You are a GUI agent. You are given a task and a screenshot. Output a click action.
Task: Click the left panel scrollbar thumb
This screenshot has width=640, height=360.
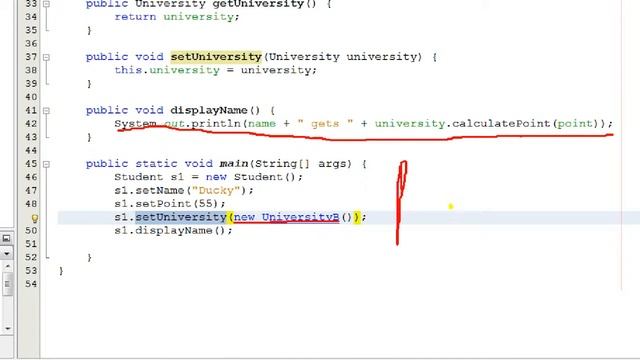(7, 283)
